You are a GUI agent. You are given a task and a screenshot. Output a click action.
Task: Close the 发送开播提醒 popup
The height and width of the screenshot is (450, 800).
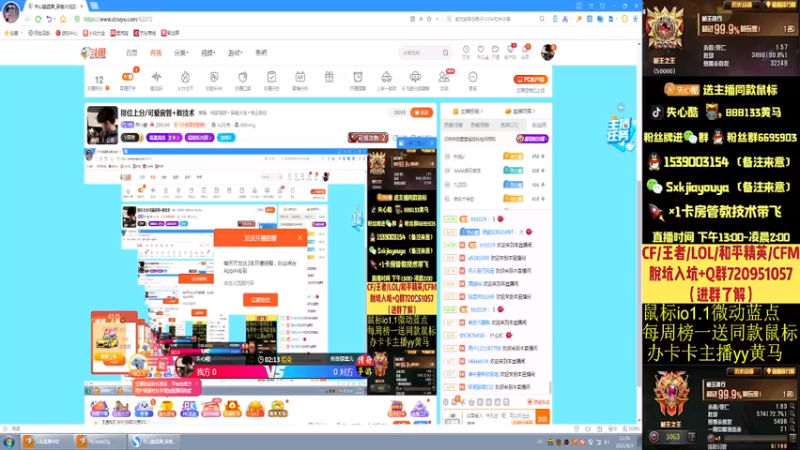300,238
